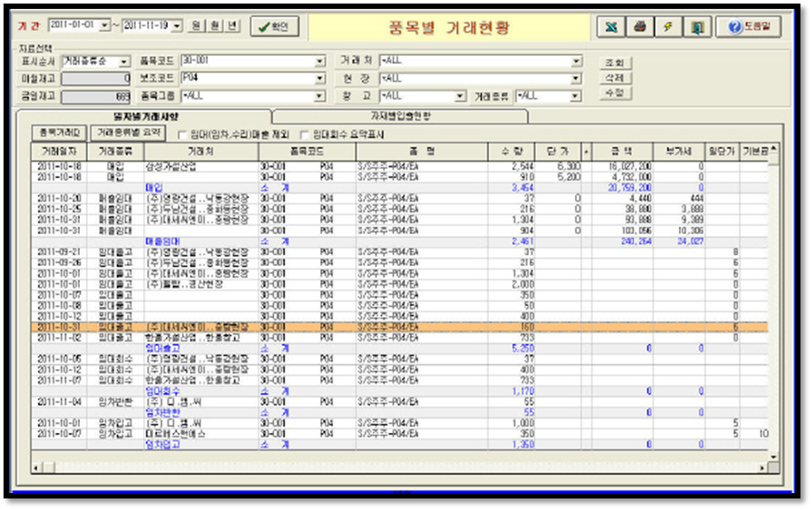
Task: Open the 거래처 ALL dropdown
Action: pyautogui.click(x=576, y=61)
